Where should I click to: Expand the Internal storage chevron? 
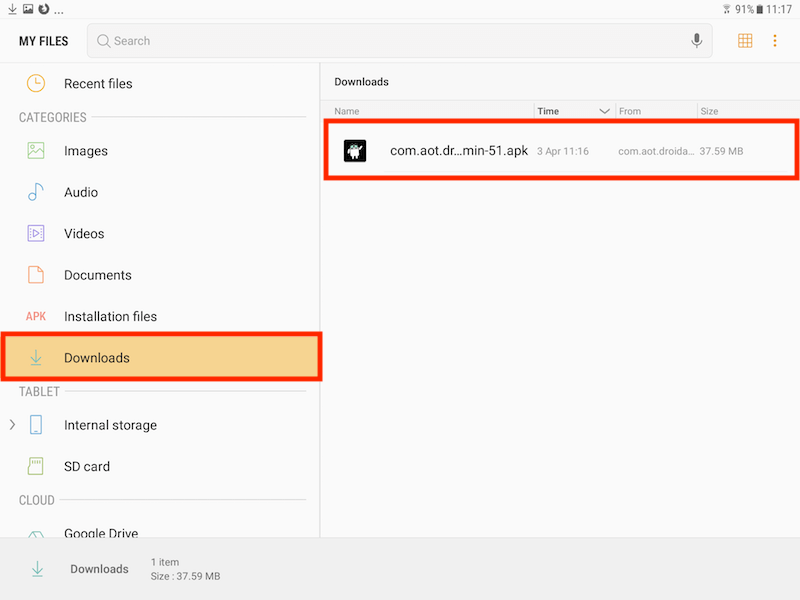point(12,424)
